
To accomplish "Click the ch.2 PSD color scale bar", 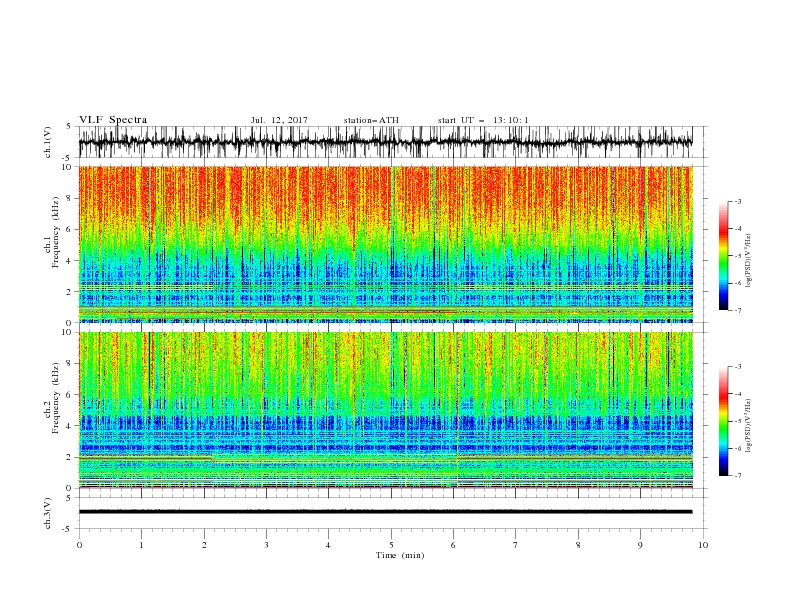I will point(723,421).
